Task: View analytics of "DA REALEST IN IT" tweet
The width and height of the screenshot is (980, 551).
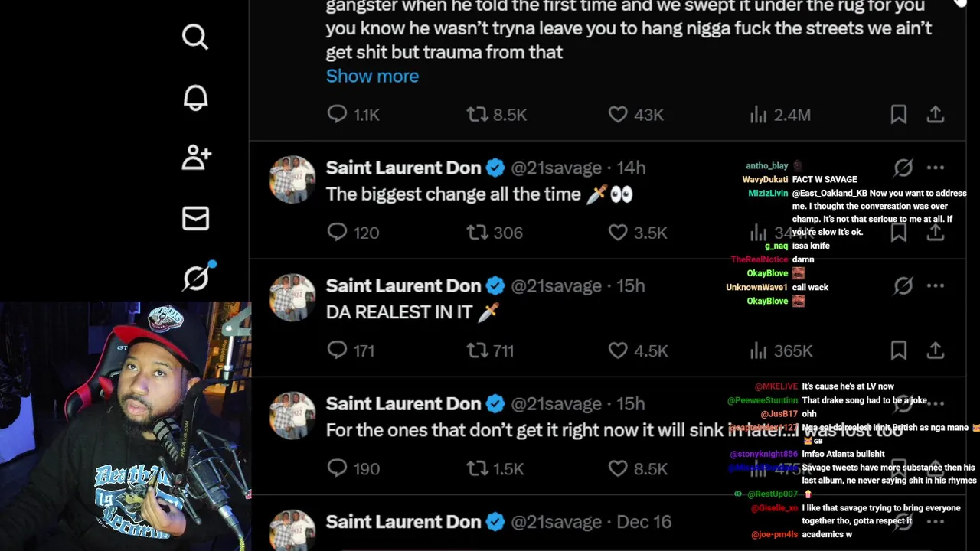Action: tap(758, 350)
